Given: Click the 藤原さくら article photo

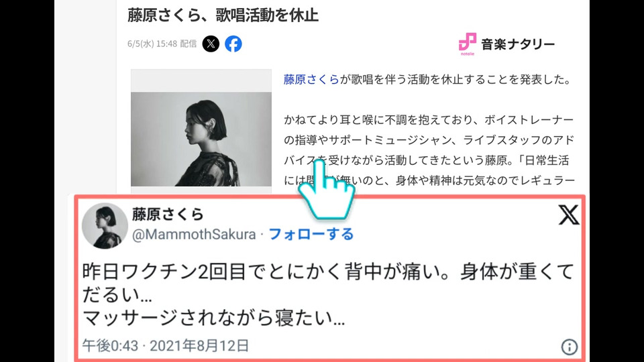Looking at the screenshot, I should tap(201, 139).
